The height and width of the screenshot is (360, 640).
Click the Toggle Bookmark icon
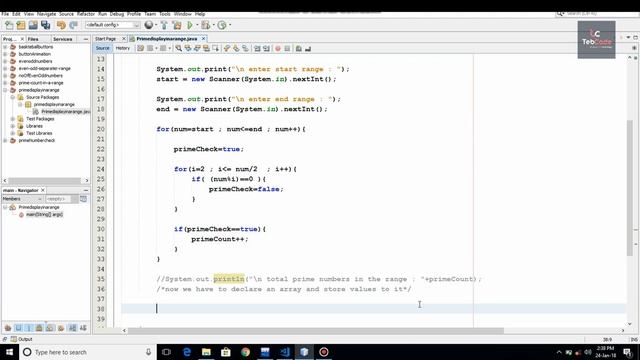[x=245, y=49]
